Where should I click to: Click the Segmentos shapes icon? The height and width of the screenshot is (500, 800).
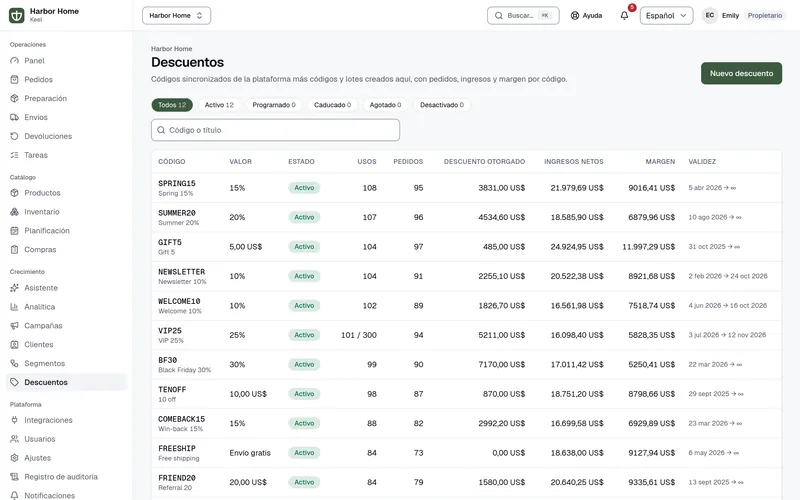tap(14, 363)
